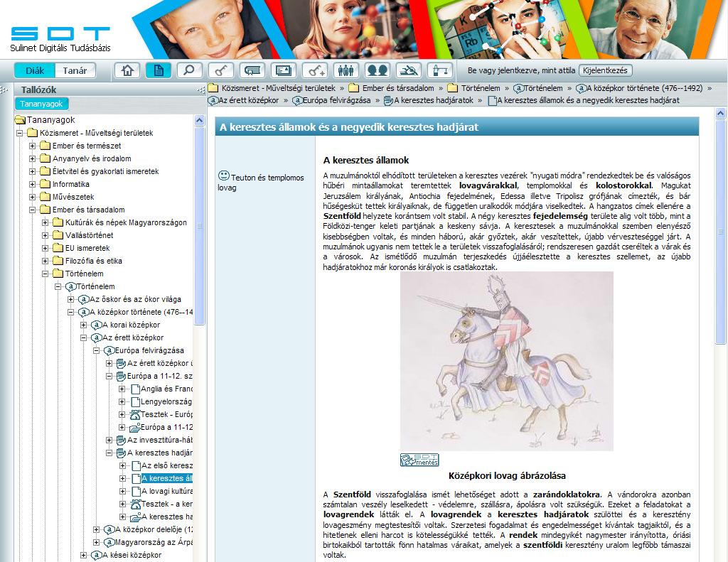Image resolution: width=728 pixels, height=562 pixels.
Task: Switch to Diák mode
Action: pos(35,70)
